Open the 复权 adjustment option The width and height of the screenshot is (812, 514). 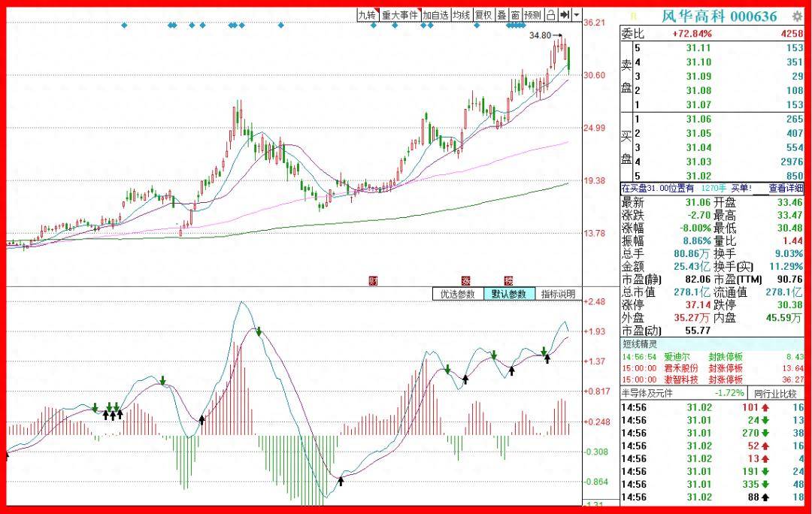click(x=483, y=15)
